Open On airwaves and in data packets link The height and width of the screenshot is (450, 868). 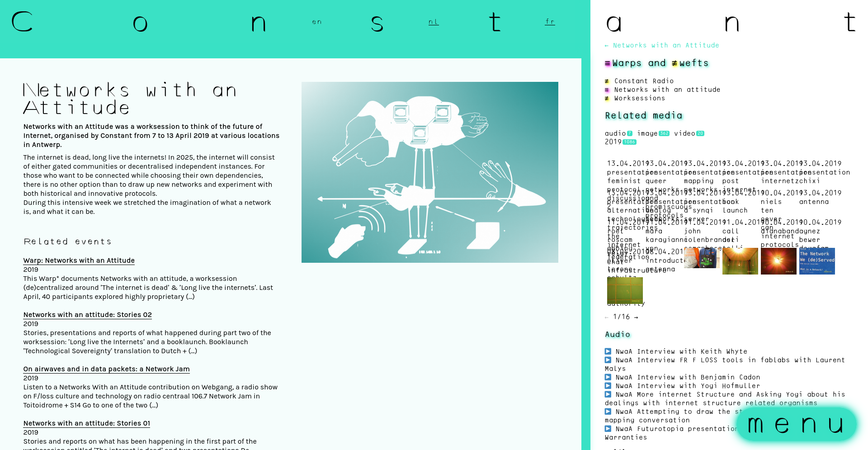coord(106,369)
